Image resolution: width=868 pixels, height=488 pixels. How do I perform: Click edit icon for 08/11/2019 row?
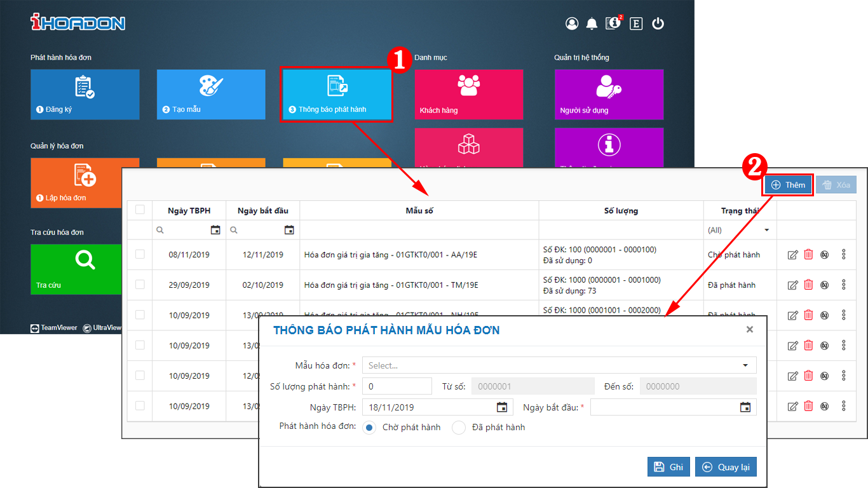792,255
